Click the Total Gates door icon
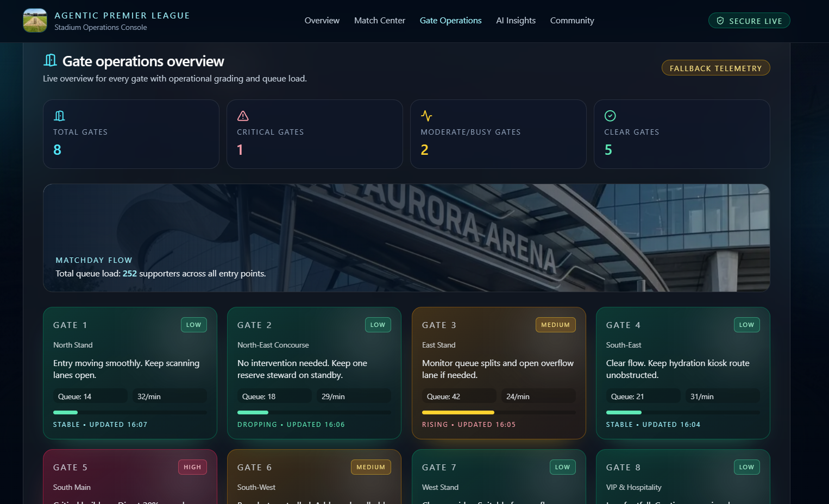This screenshot has width=829, height=504. click(59, 116)
